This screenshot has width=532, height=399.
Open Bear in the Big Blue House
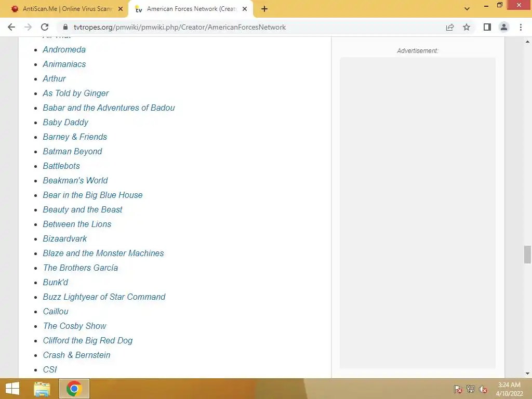point(92,195)
